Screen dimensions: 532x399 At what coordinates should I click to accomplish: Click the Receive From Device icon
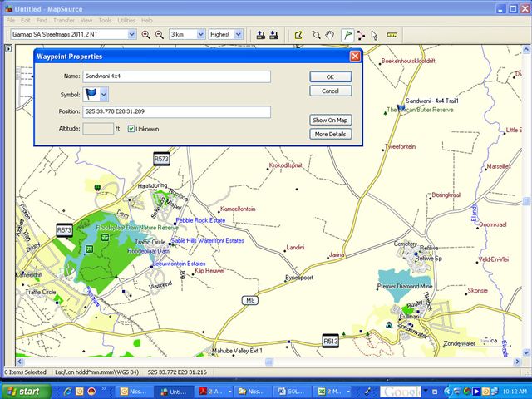click(273, 35)
